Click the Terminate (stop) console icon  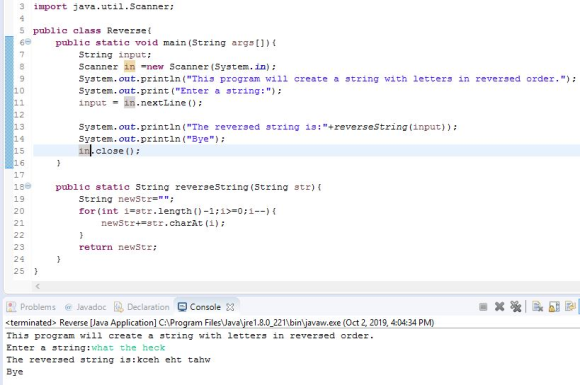[483, 307]
